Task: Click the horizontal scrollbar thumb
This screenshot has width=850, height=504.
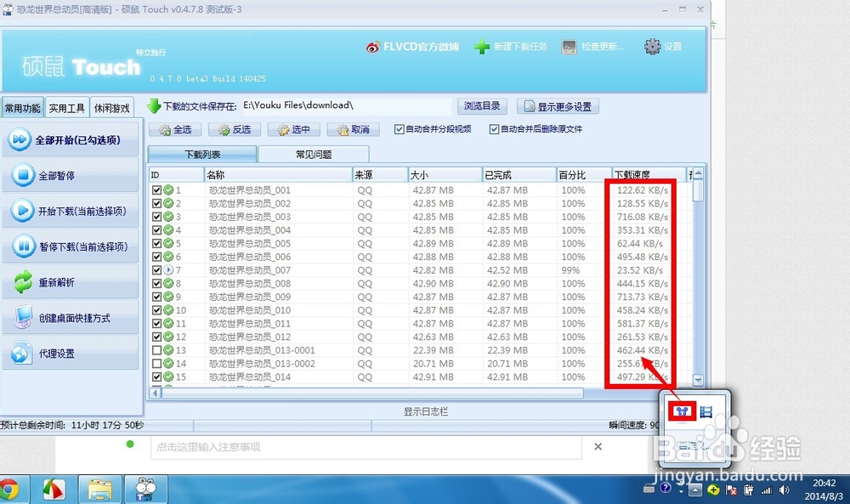Action: [x=372, y=393]
